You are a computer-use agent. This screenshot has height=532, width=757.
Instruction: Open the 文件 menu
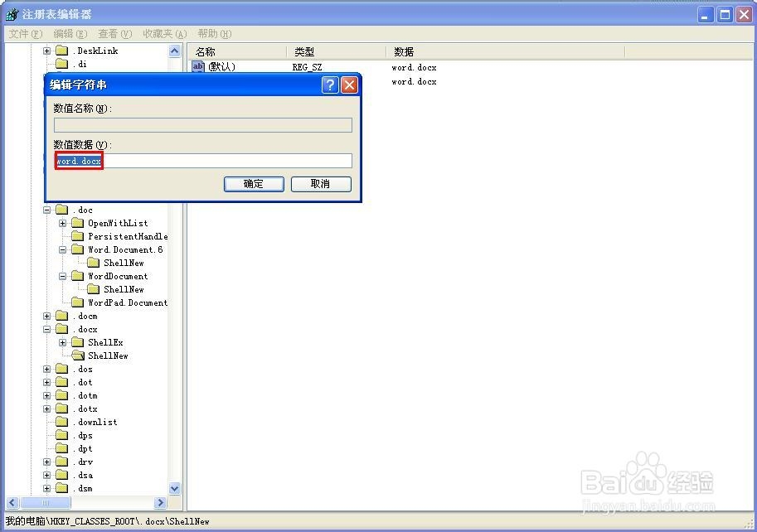(23, 33)
